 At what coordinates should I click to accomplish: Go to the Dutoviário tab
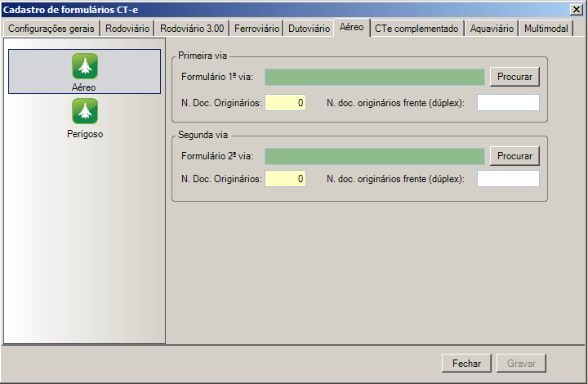(309, 29)
